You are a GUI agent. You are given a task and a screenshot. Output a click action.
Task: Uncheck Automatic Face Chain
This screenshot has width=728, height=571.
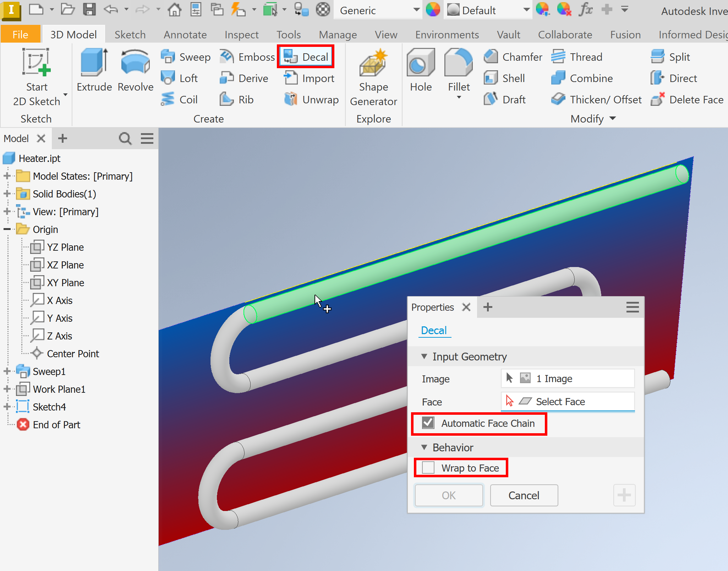coord(428,423)
